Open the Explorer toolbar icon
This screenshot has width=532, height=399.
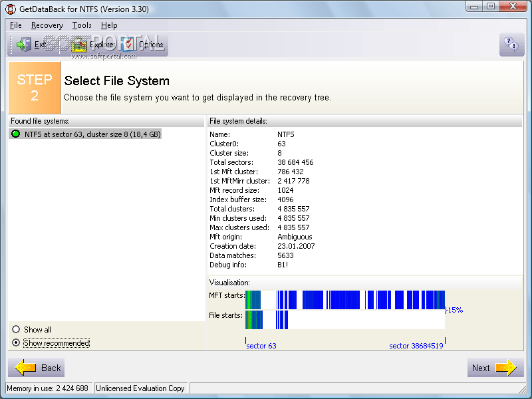80,45
